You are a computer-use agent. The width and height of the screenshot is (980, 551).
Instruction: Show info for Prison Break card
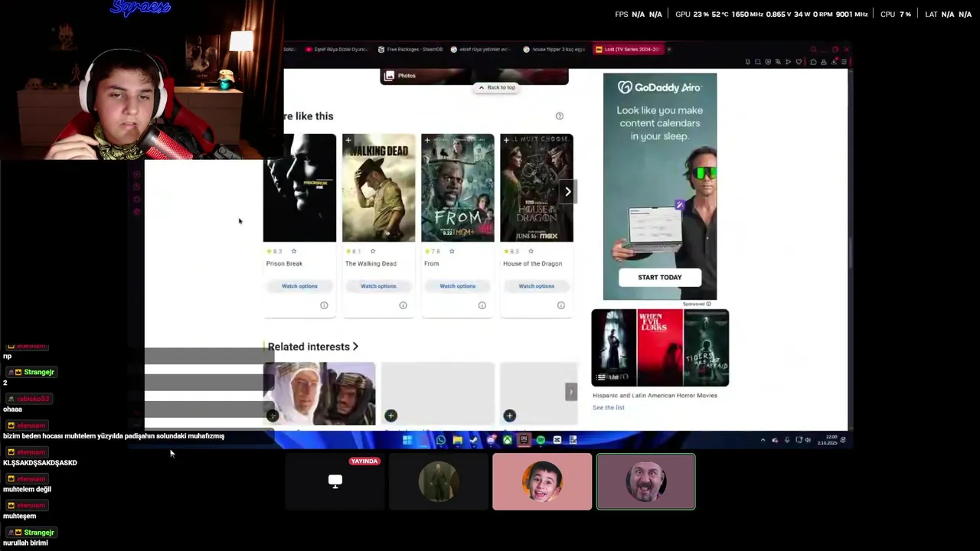click(x=324, y=305)
